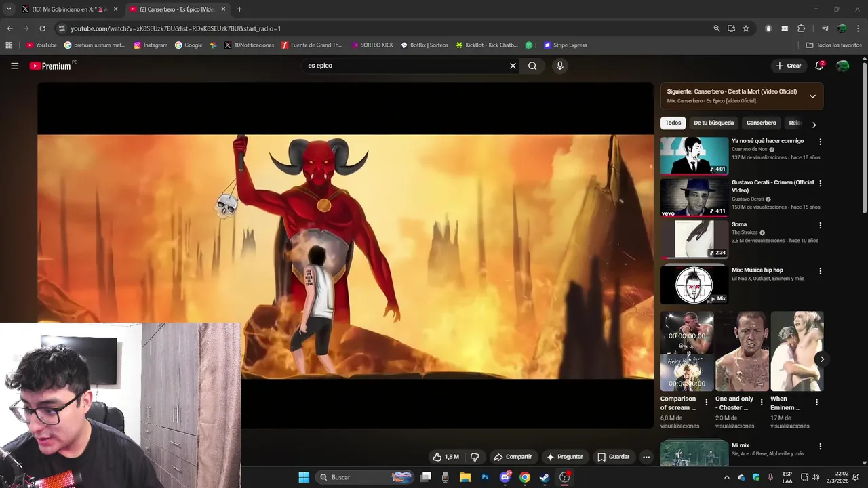Image resolution: width=868 pixels, height=488 pixels.
Task: Open the YouTube account avatar menu
Action: (x=842, y=66)
